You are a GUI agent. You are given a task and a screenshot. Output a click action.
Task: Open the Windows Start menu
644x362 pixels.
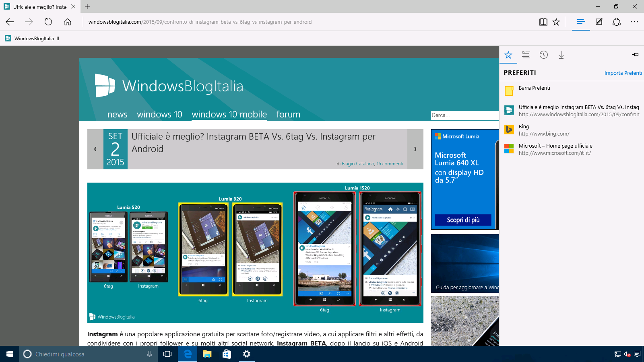point(10,354)
